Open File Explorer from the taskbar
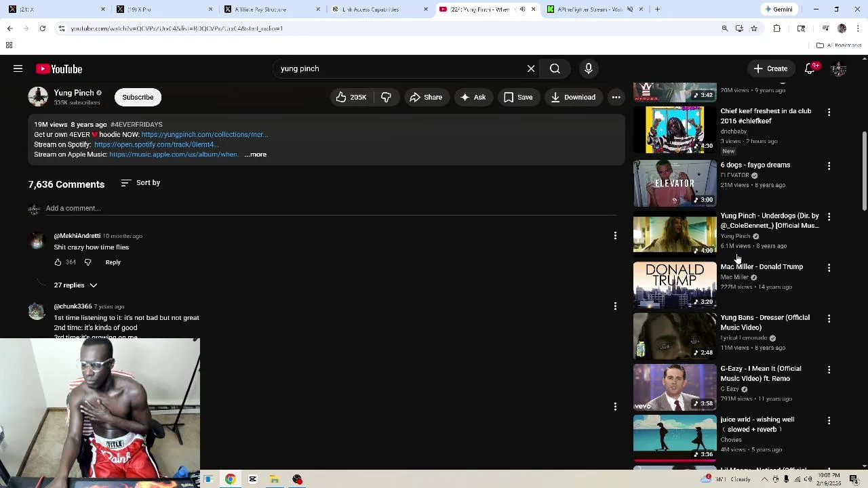Viewport: 868px width, 488px height. tap(275, 479)
